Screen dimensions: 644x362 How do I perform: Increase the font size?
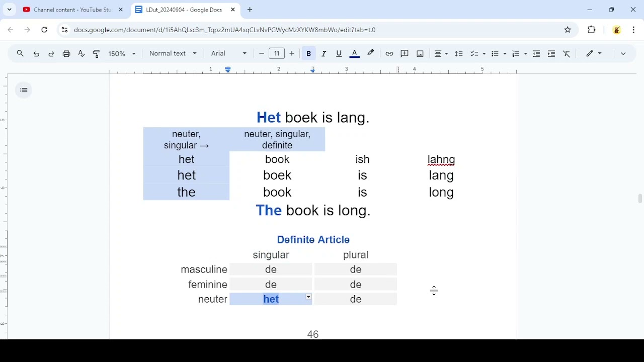point(292,53)
